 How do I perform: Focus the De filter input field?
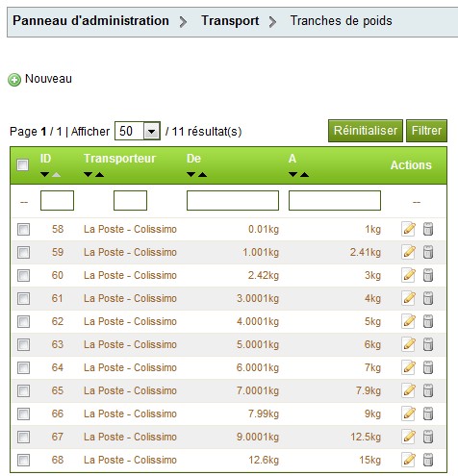pos(233,201)
